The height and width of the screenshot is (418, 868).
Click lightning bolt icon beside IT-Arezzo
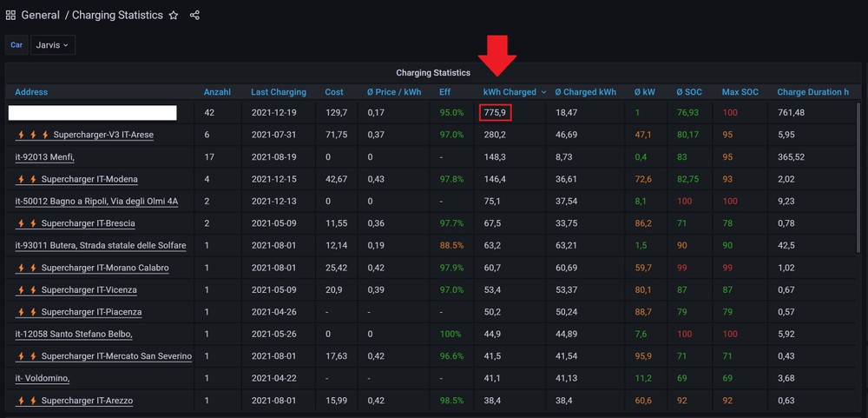click(27, 401)
